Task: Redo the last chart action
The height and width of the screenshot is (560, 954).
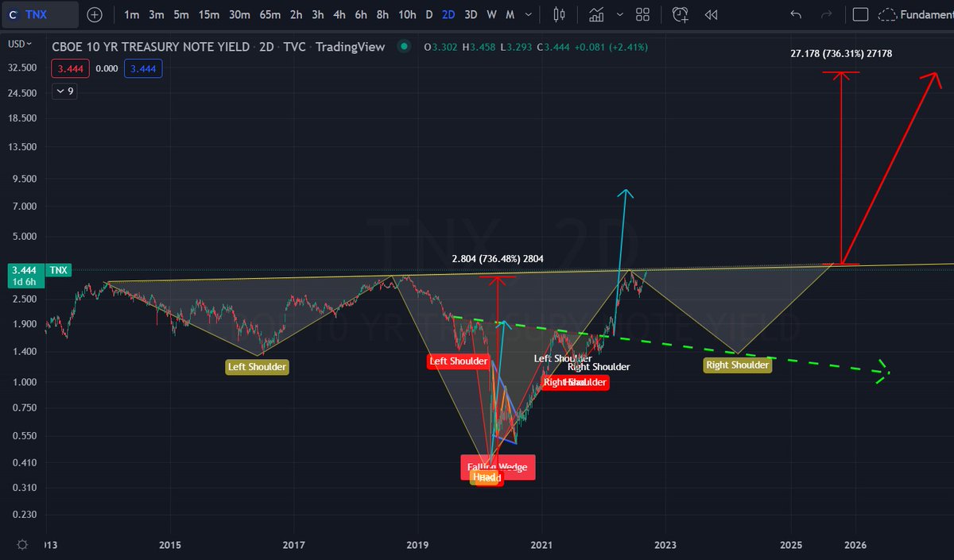Action: 827,14
